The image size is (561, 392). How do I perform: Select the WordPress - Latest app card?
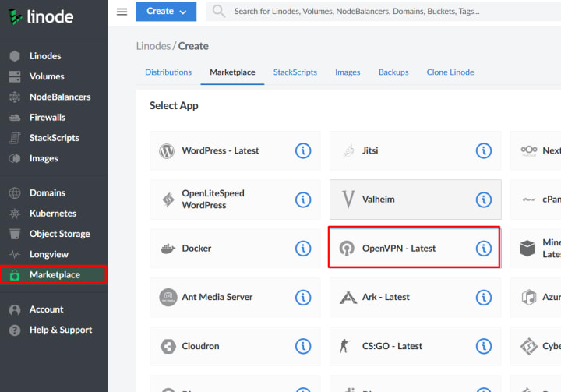[235, 150]
